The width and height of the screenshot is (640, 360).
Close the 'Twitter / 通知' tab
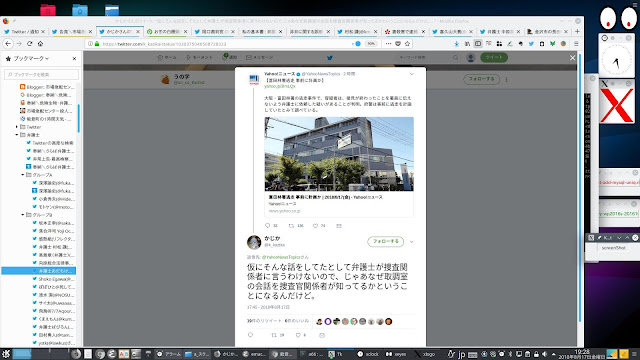43,31
